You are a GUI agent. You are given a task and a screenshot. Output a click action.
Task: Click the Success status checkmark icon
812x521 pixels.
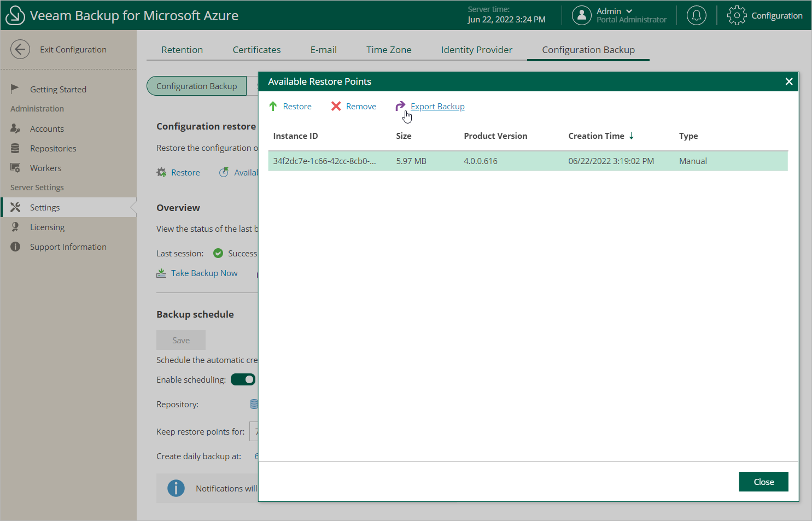point(218,253)
